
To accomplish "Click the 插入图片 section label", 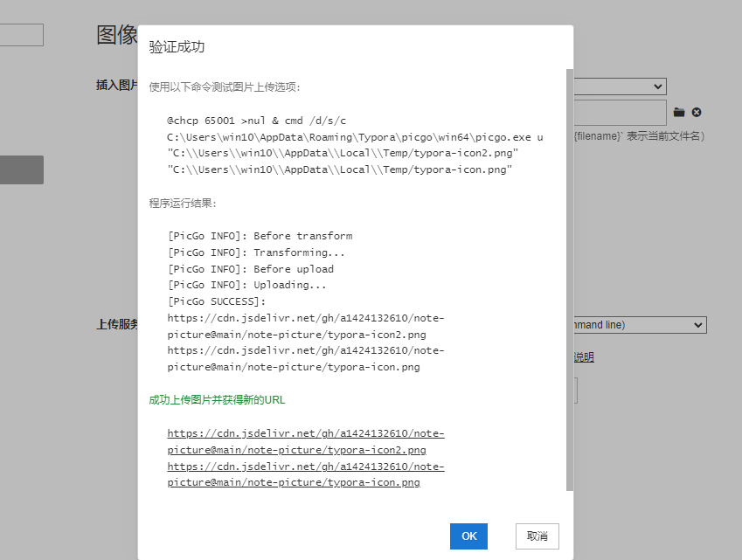I will (x=117, y=85).
